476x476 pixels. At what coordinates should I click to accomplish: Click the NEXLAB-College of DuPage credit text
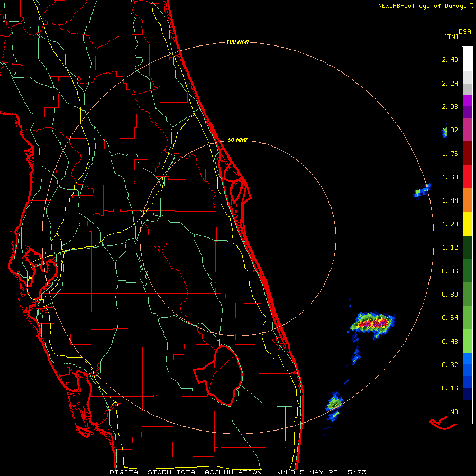425,6
